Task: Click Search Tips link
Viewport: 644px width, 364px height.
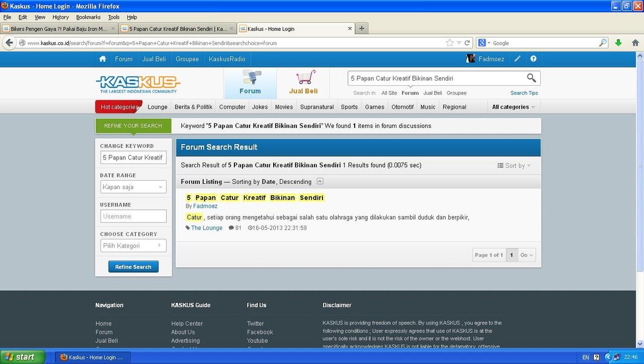Action: [524, 93]
